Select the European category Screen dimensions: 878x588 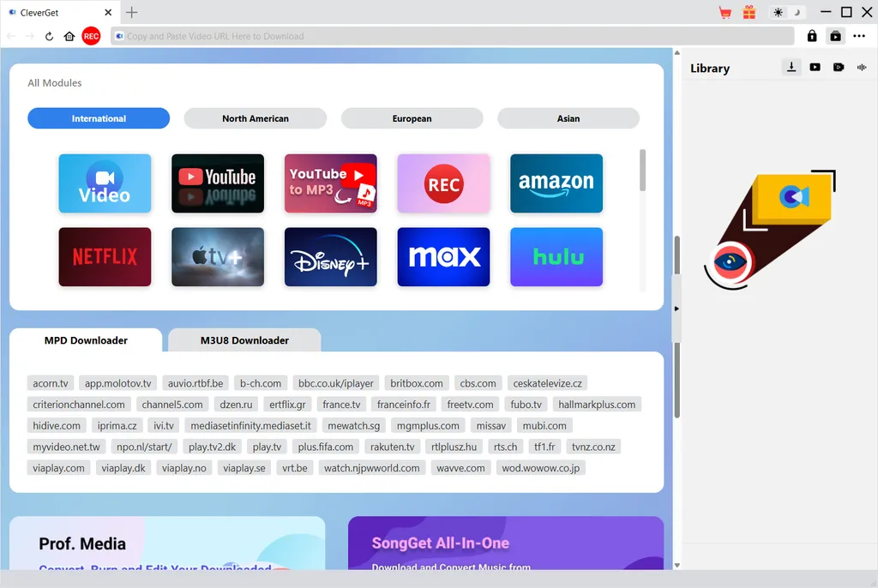pos(412,118)
